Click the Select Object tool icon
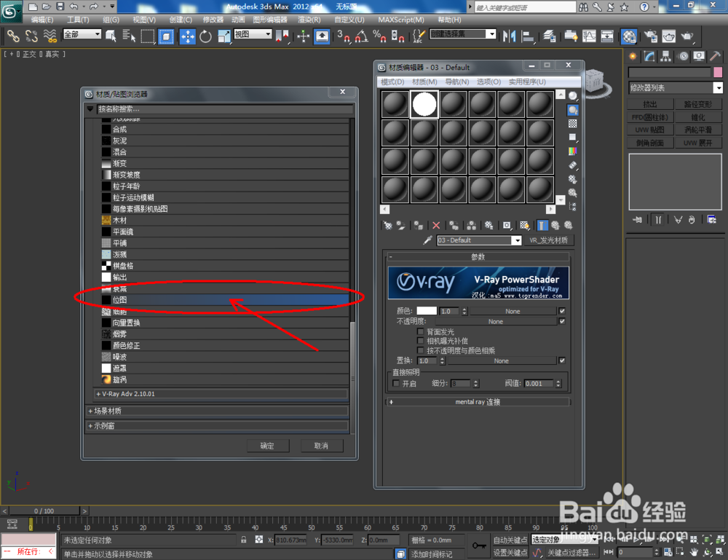 [111, 36]
